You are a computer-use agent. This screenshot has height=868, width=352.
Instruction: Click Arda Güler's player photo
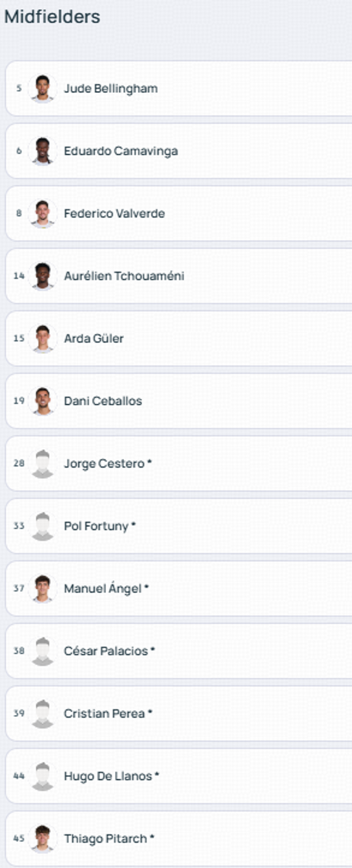pos(43,339)
